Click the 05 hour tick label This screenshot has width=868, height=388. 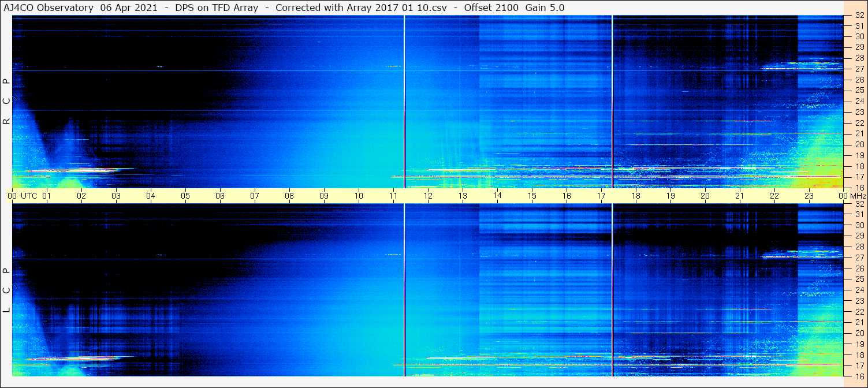click(185, 196)
